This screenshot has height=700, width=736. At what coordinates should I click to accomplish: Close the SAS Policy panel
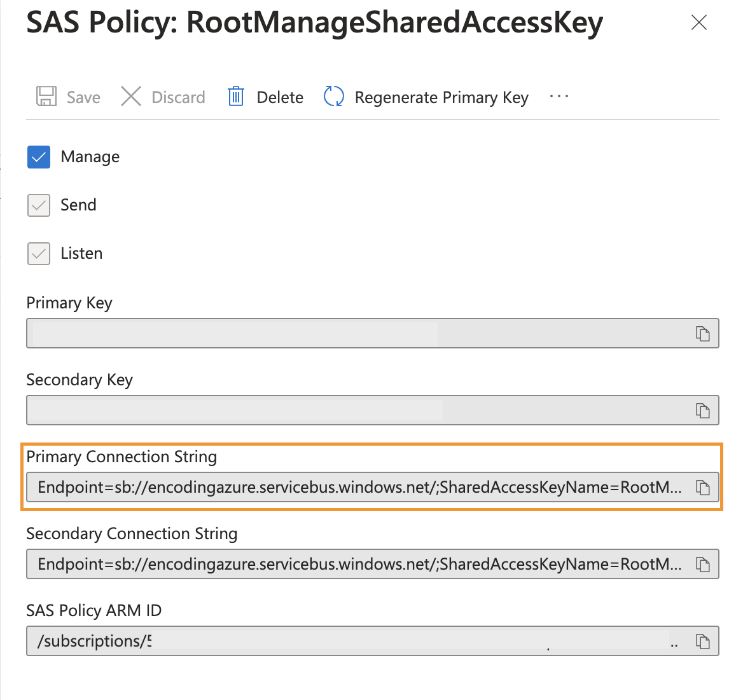698,22
